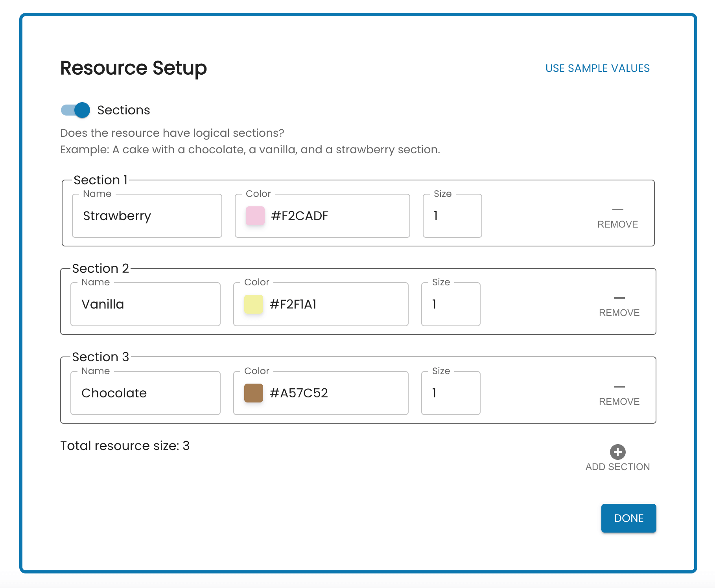Focus the Chocolate name field

(x=146, y=393)
